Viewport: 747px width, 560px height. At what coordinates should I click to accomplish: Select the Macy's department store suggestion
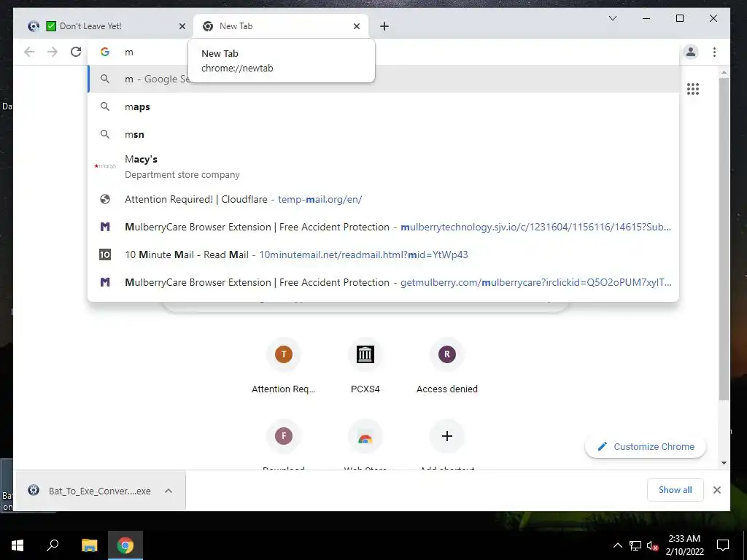click(384, 166)
